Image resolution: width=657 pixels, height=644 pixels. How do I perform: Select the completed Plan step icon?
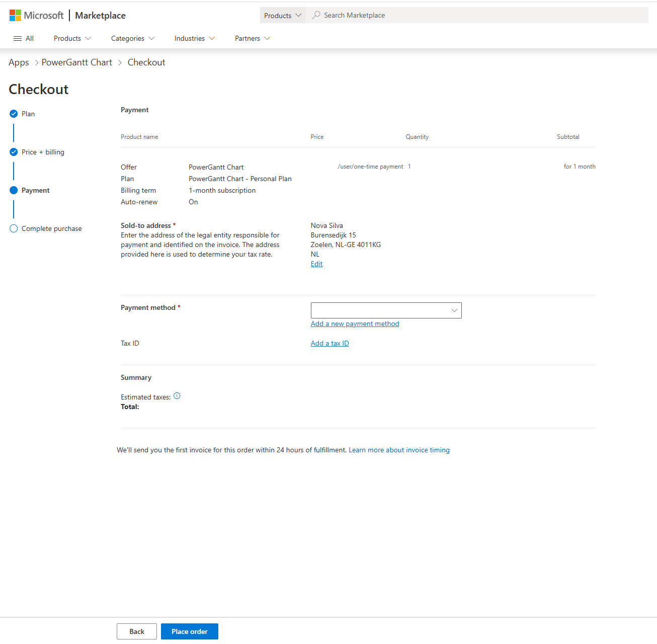click(14, 114)
